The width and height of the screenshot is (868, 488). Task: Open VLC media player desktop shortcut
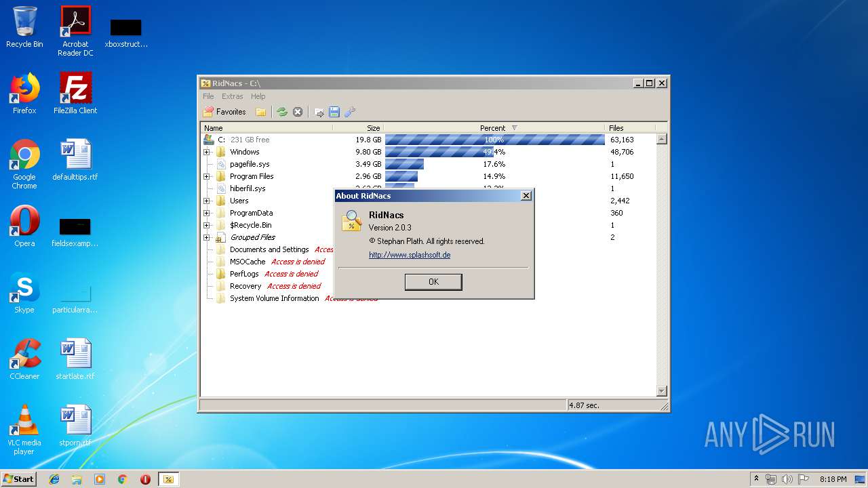click(24, 430)
